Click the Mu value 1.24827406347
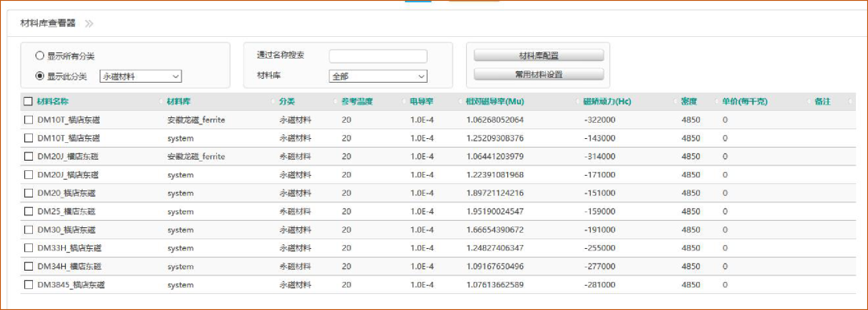Image resolution: width=868 pixels, height=310 pixels. [494, 248]
